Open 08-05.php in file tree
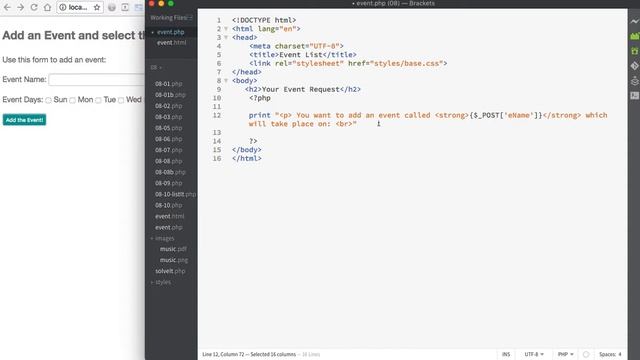The height and width of the screenshot is (360, 640). [x=169, y=128]
